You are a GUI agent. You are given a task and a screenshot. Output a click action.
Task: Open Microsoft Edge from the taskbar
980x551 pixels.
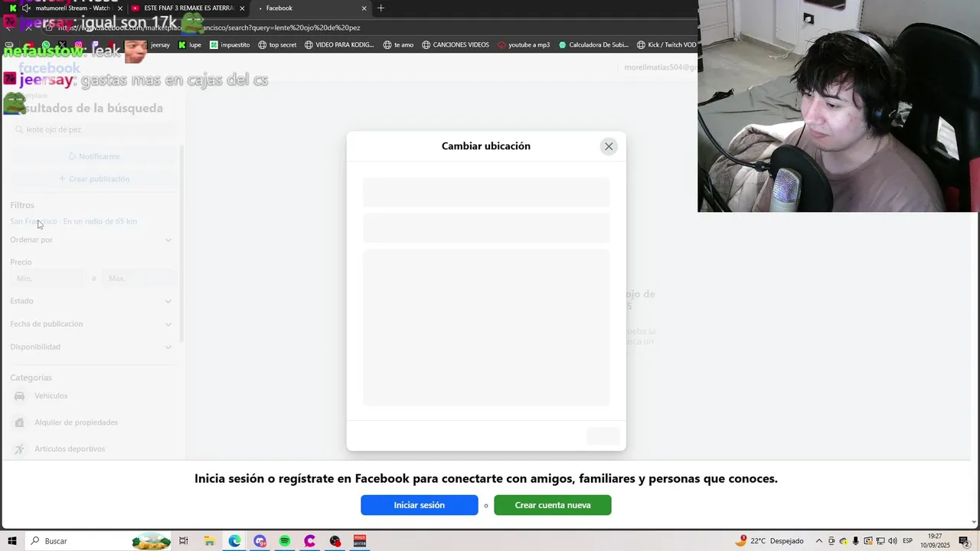[x=234, y=541]
